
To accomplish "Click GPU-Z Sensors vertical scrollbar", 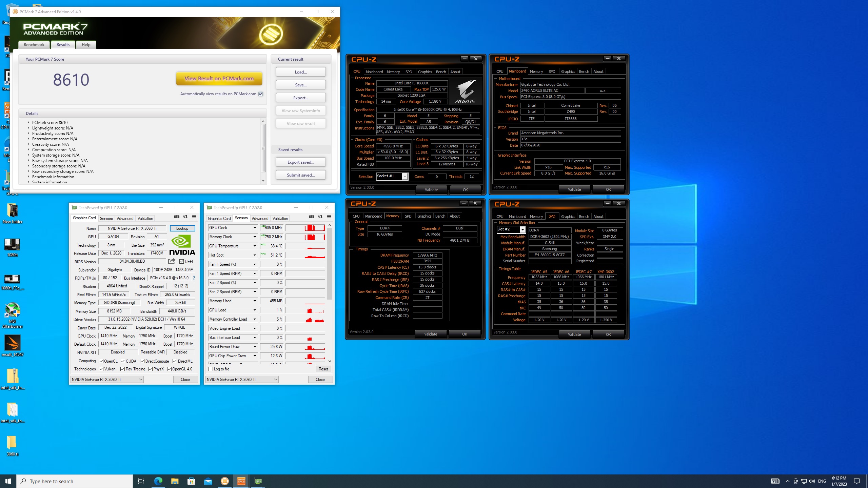I will pos(330,264).
